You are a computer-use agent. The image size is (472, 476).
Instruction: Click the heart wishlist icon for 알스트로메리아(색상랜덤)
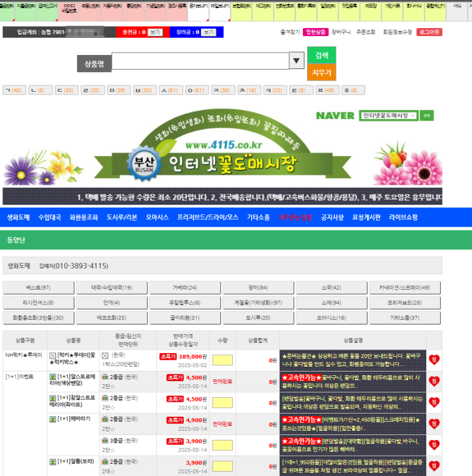(x=434, y=381)
